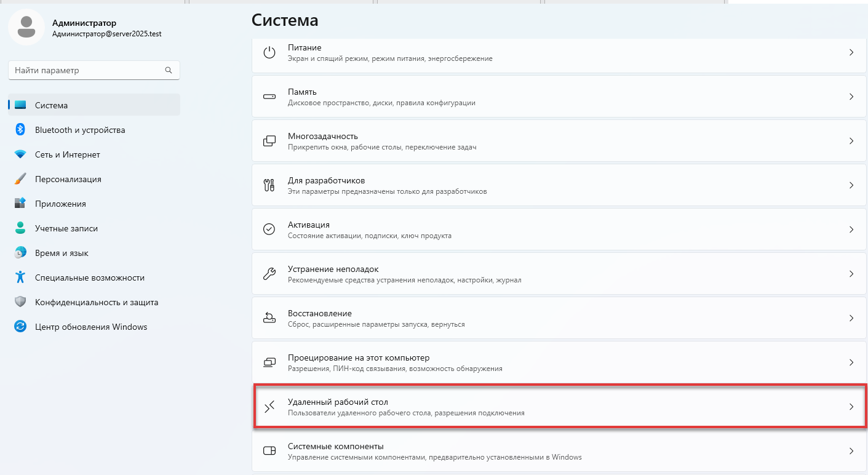This screenshot has width=868, height=475.
Task: Go to Сеть и Интернет section
Action: click(94, 154)
